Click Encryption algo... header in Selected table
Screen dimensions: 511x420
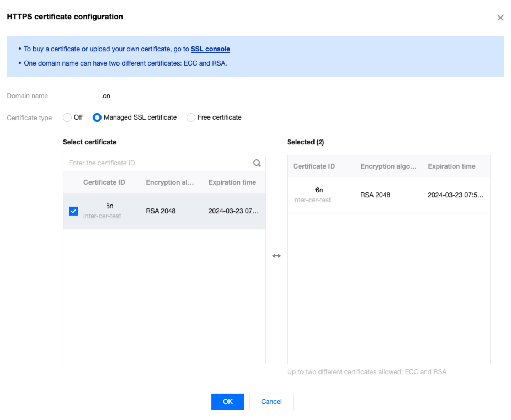click(388, 166)
